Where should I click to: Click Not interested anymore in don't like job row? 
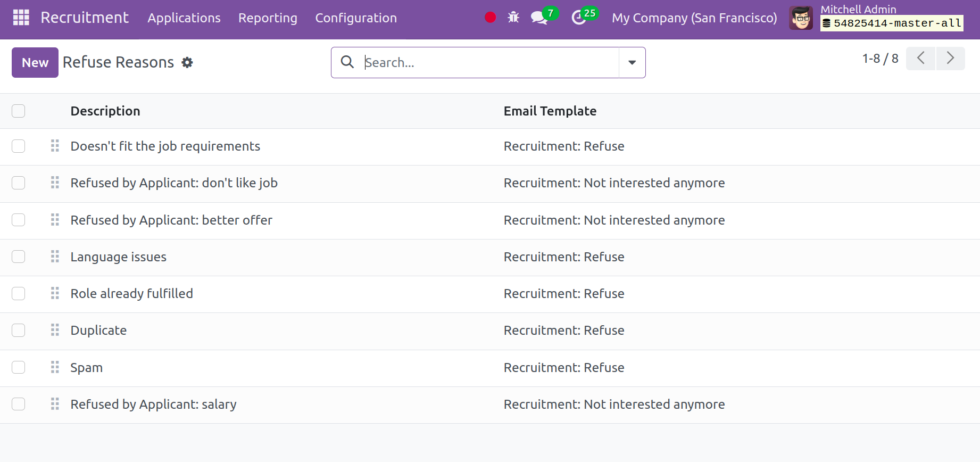[x=614, y=183]
